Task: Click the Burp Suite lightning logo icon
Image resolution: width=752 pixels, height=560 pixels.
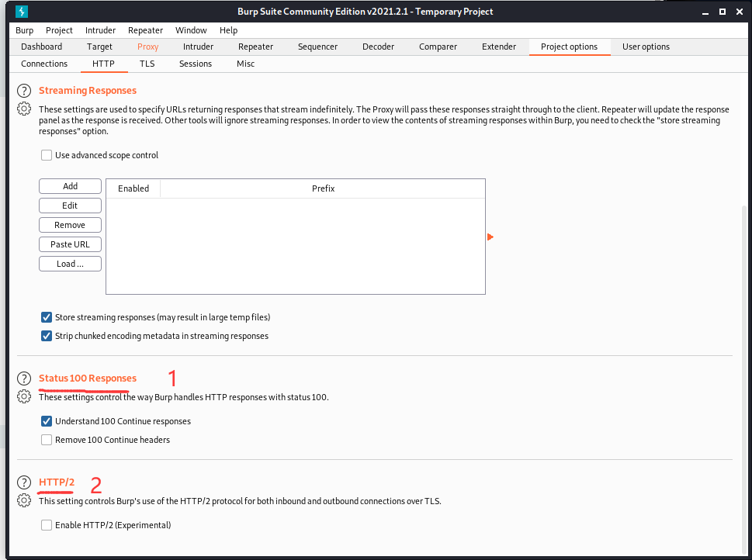Action: coord(22,12)
